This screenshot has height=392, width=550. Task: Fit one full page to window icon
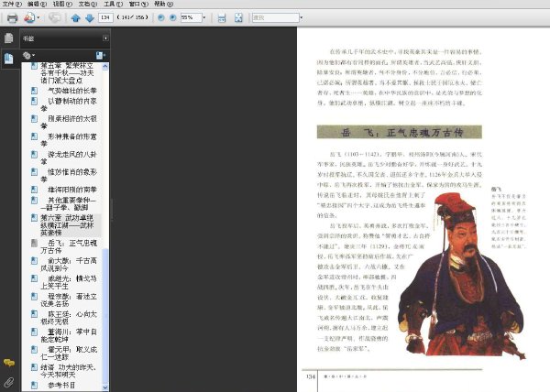coord(238,18)
